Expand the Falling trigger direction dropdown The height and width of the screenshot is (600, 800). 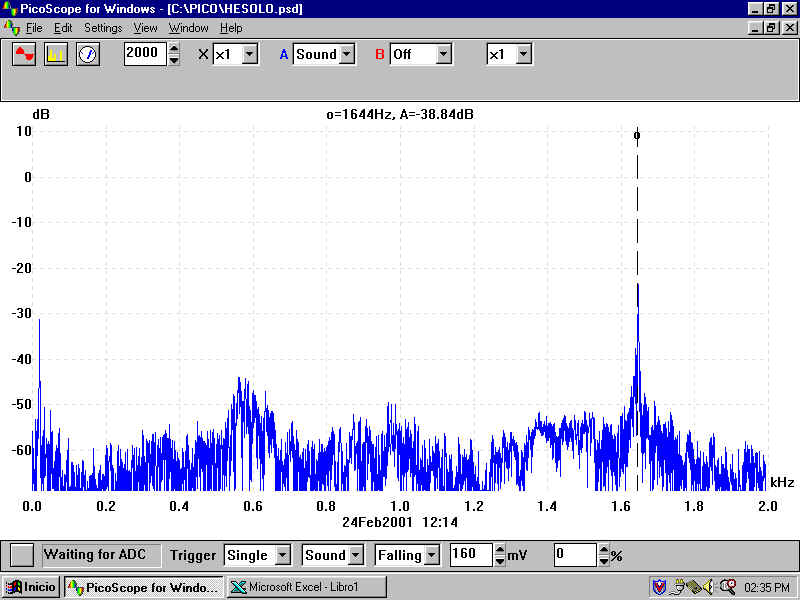[x=431, y=555]
